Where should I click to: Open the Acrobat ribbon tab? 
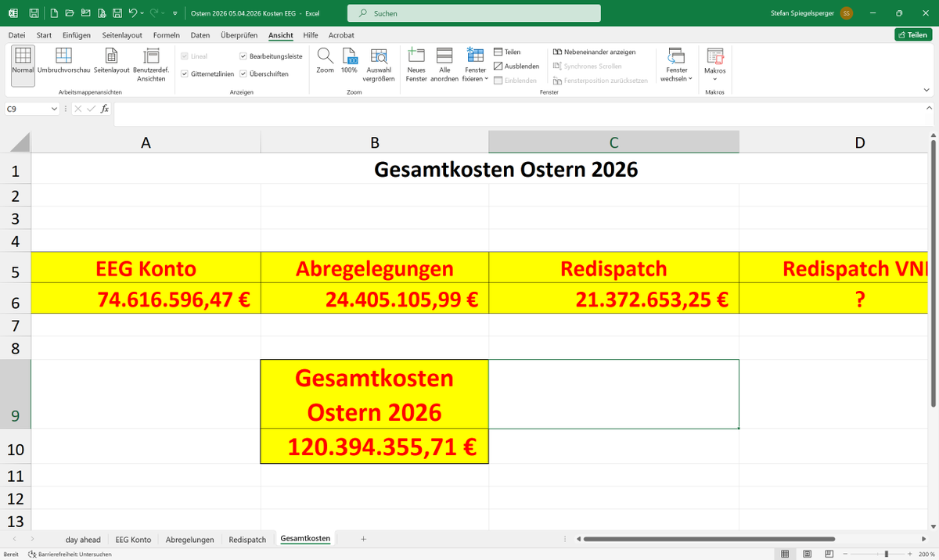tap(341, 35)
